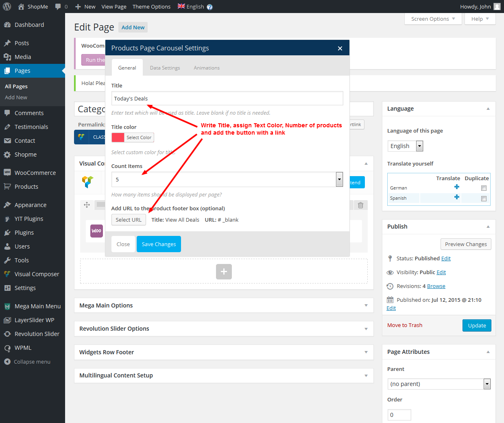Click the help question icon beside English
The height and width of the screenshot is (423, 504).
tap(209, 7)
